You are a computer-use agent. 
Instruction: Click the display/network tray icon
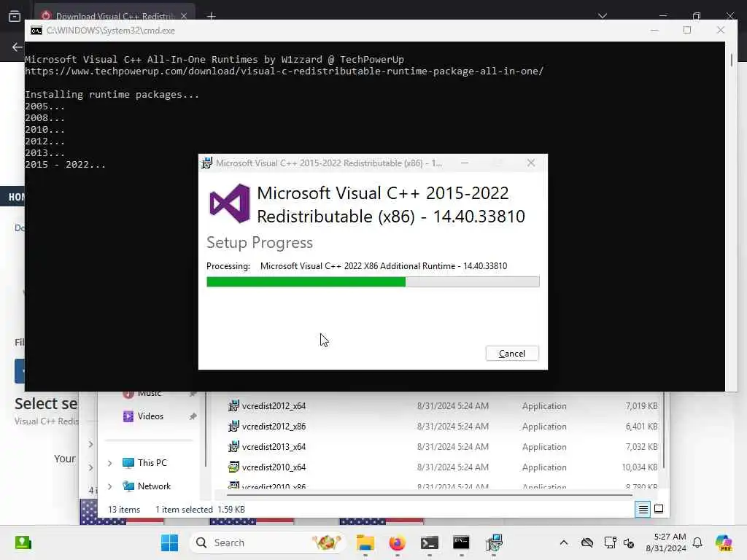(610, 542)
